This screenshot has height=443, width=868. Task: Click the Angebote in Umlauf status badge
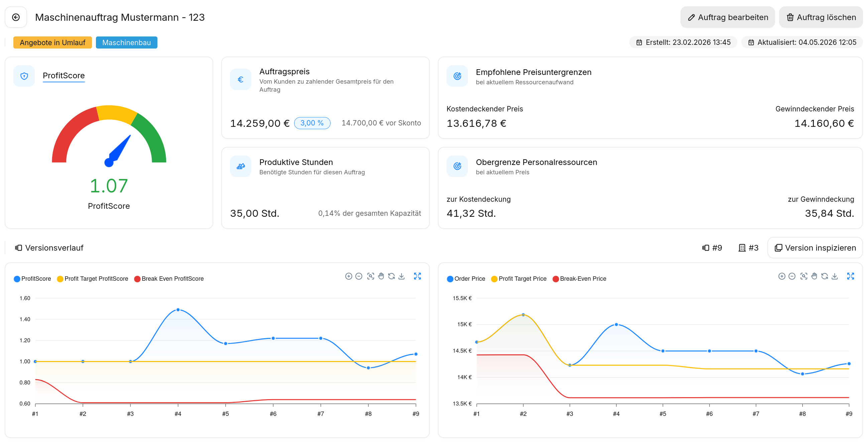52,42
